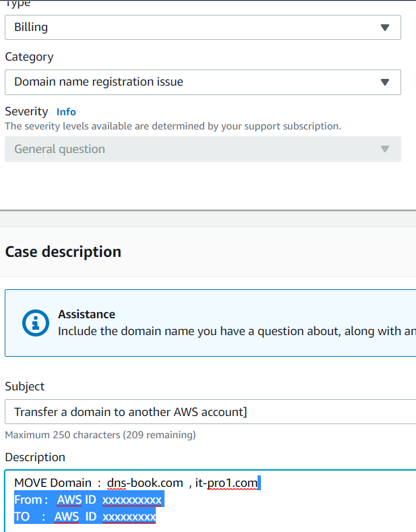Viewport: 416px width, 532px height.
Task: Click the Case description heading
Action: (63, 252)
